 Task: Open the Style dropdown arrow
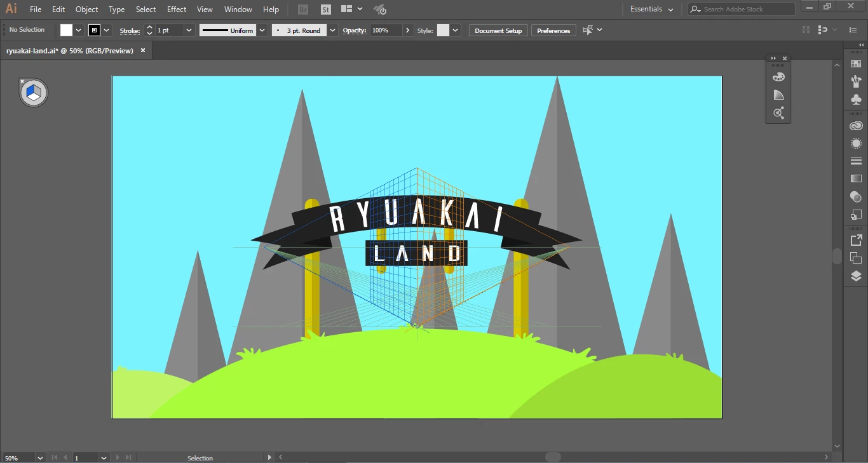(456, 30)
